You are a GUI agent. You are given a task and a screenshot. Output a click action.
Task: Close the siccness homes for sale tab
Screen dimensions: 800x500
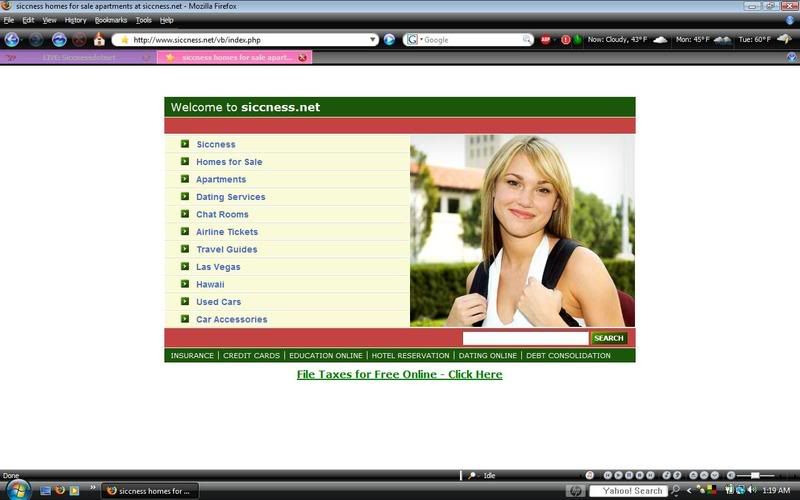(302, 58)
